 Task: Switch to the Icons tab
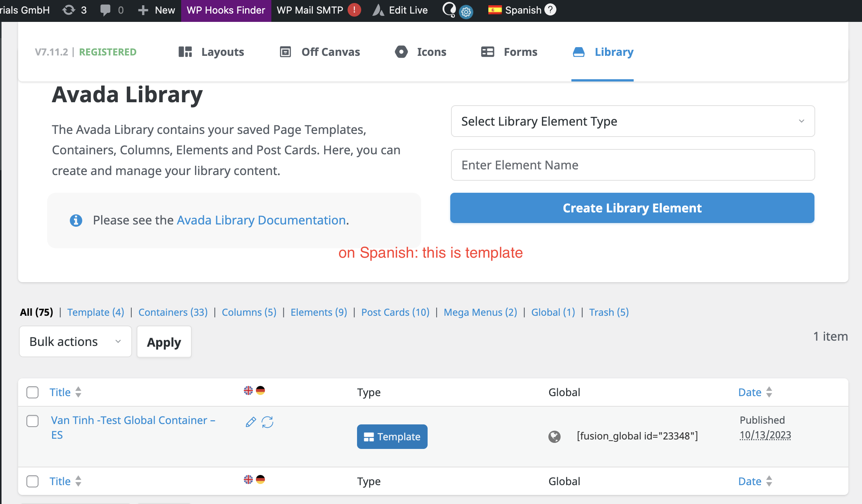tap(420, 52)
